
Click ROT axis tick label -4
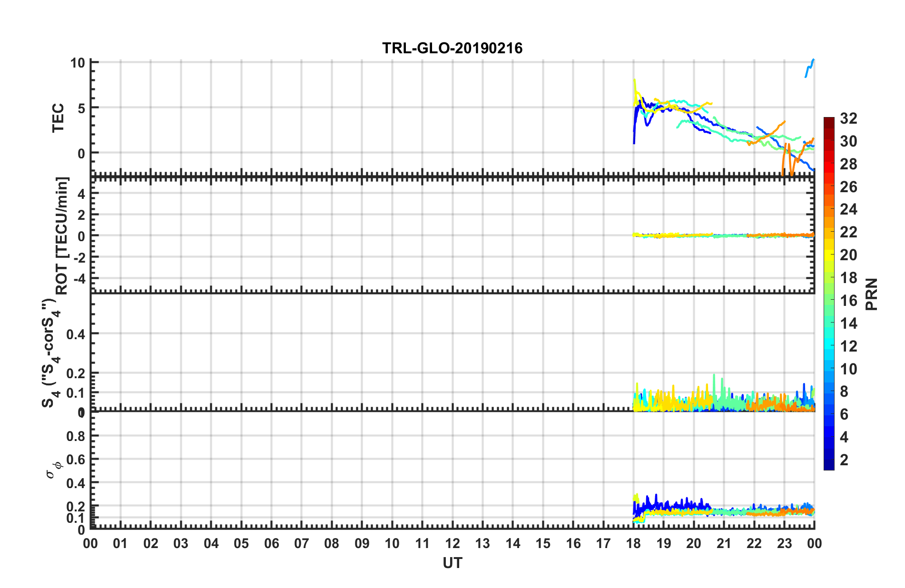79,278
